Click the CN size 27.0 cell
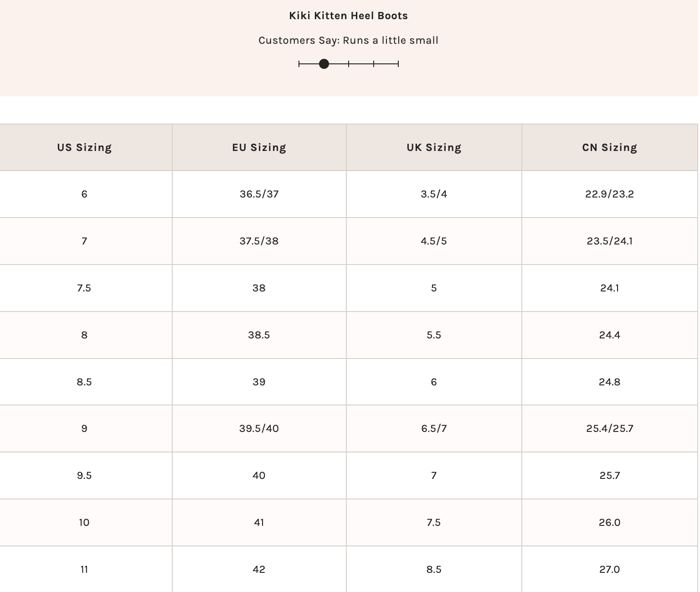700x592 pixels. pyautogui.click(x=610, y=570)
